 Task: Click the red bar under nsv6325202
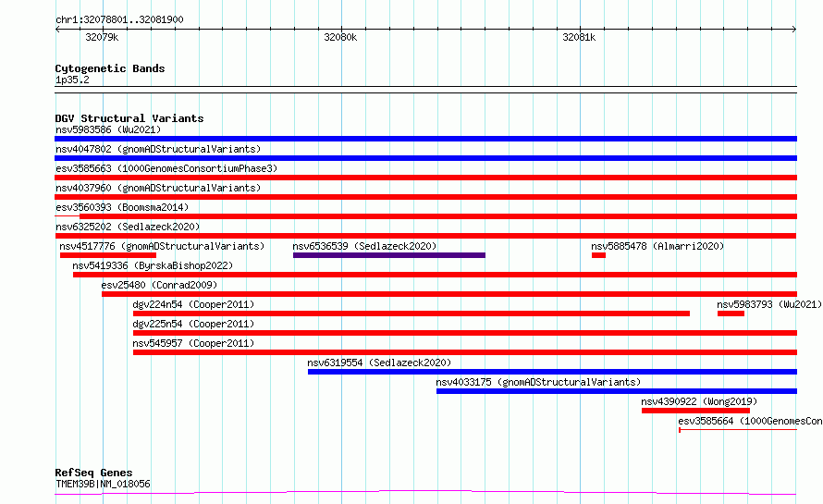[425, 236]
